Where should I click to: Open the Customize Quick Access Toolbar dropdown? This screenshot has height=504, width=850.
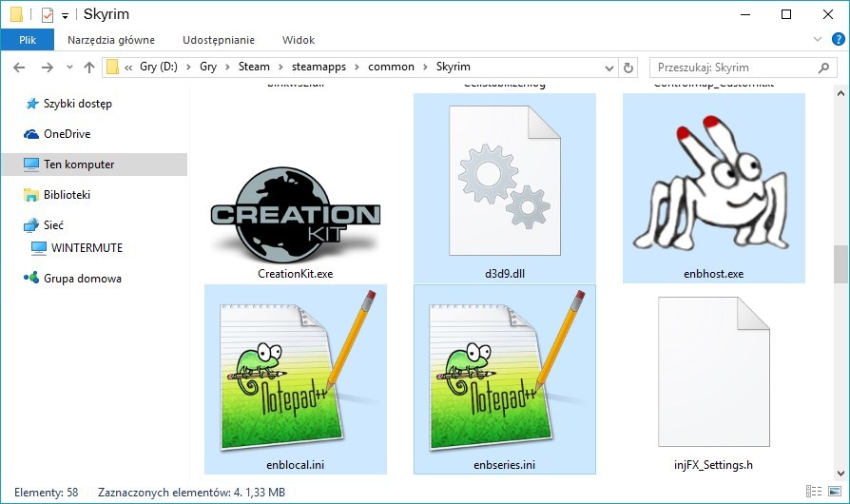tap(65, 16)
